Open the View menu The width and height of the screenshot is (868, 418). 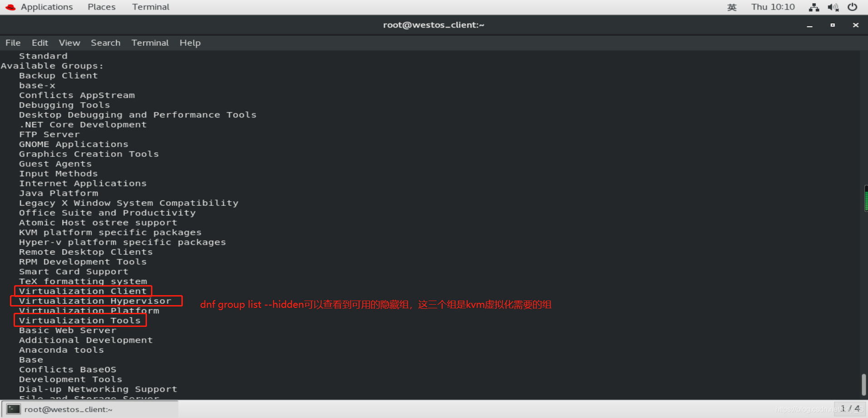[69, 43]
